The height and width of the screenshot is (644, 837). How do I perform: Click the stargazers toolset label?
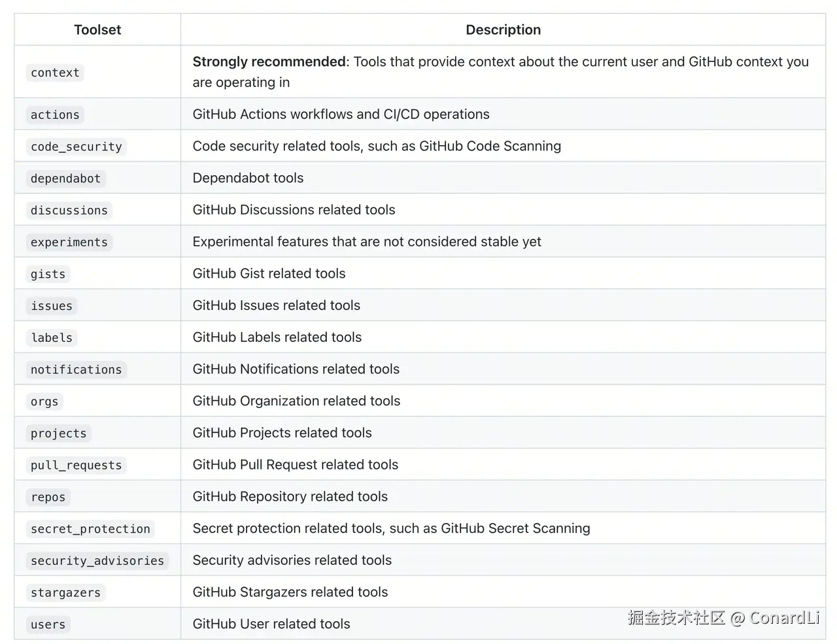(65, 593)
